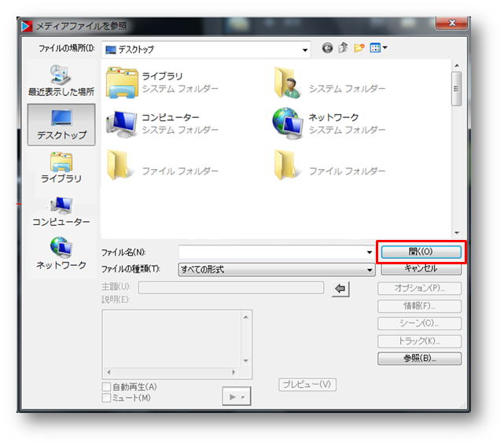Click the file list scrollbar down arrow
The width and height of the screenshot is (504, 446).
[456, 233]
